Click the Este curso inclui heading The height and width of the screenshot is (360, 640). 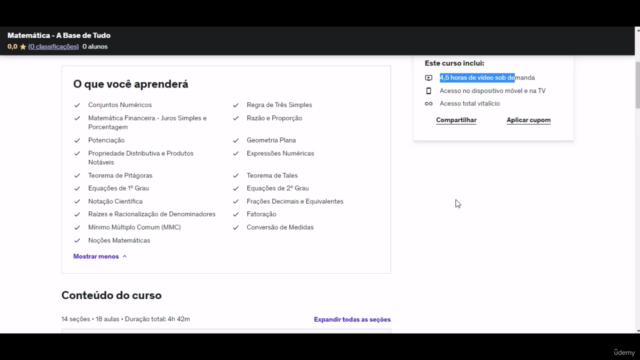click(454, 63)
